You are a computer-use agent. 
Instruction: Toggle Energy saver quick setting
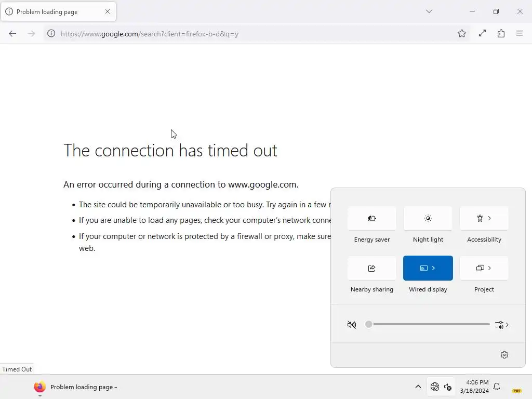click(372, 218)
